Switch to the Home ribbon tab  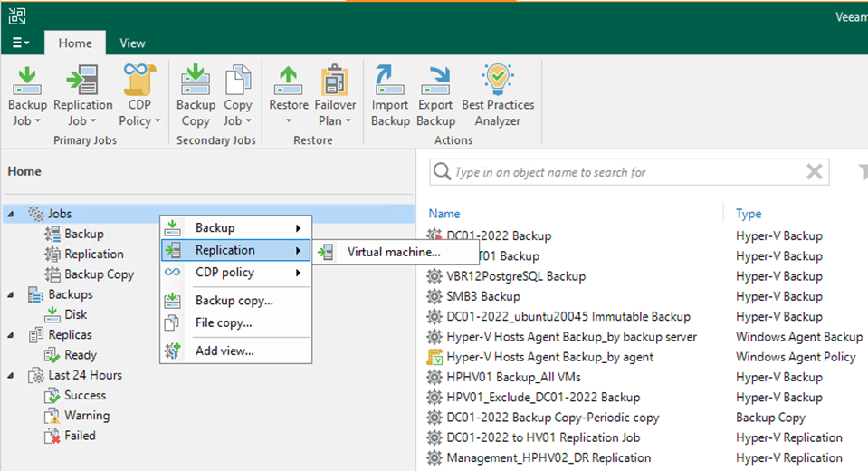tap(75, 43)
